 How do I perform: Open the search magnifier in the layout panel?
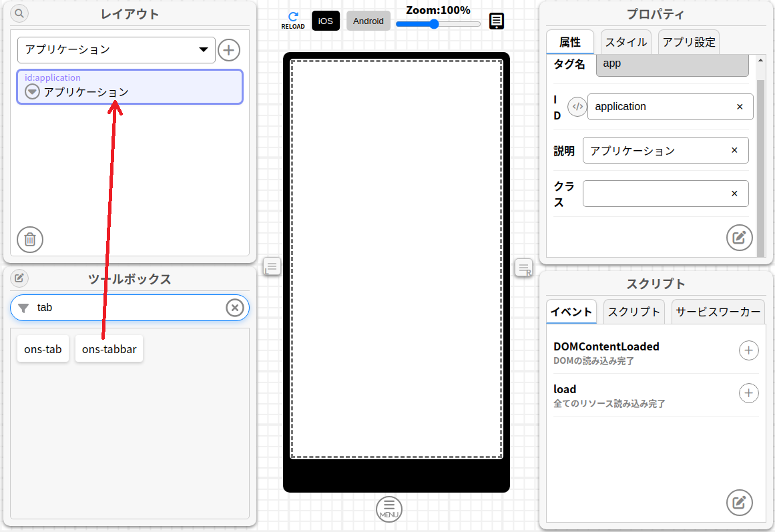tap(19, 13)
